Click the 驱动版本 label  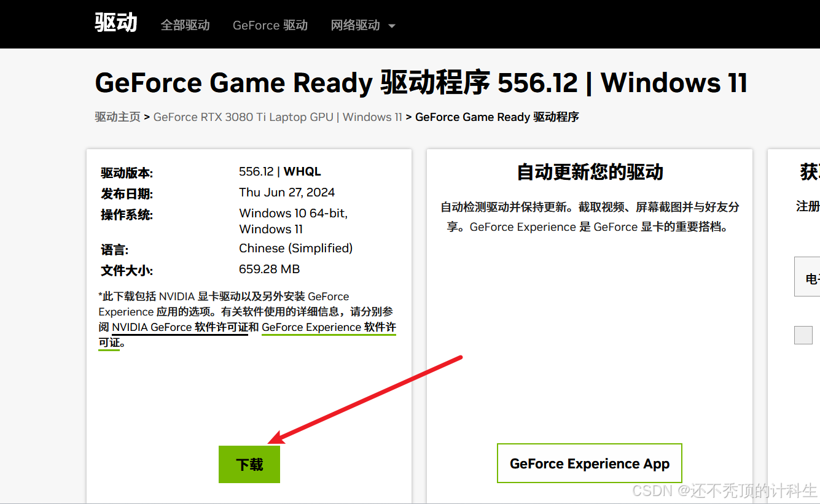(x=127, y=173)
